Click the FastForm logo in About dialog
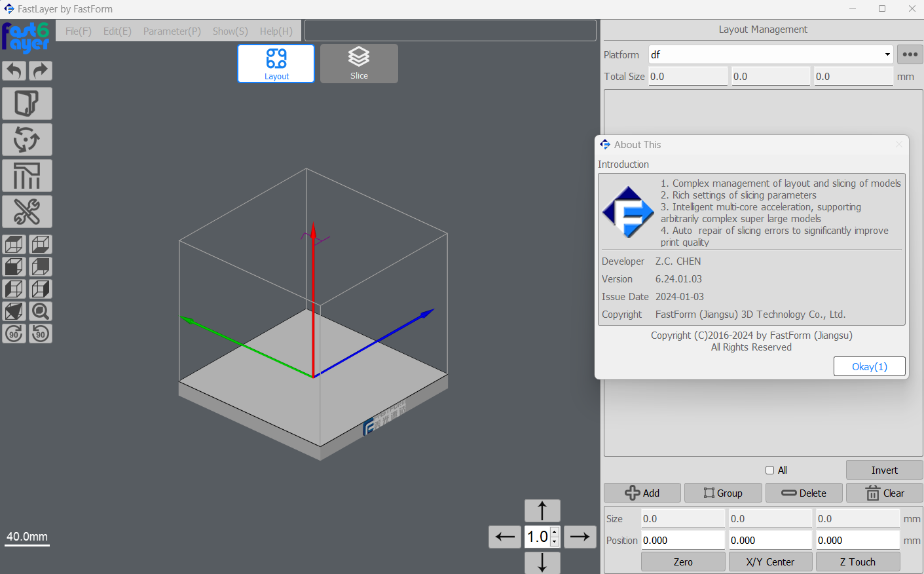924x574 pixels. [628, 212]
